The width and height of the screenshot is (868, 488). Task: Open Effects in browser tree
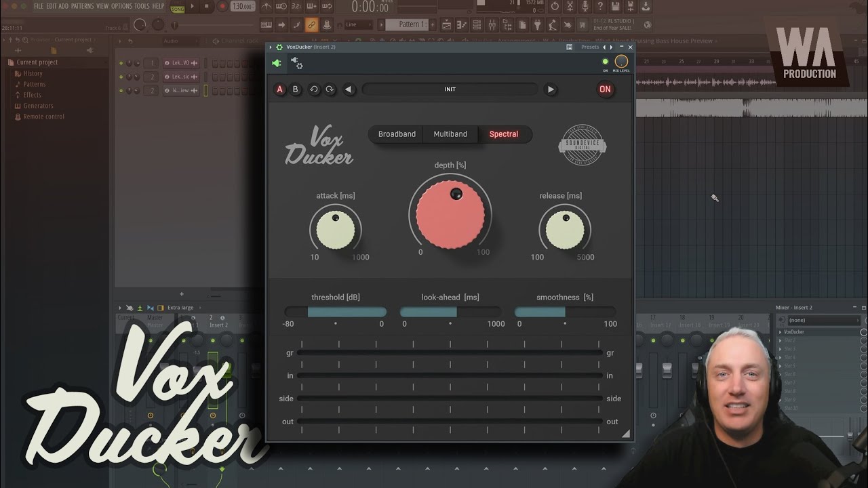[32, 95]
